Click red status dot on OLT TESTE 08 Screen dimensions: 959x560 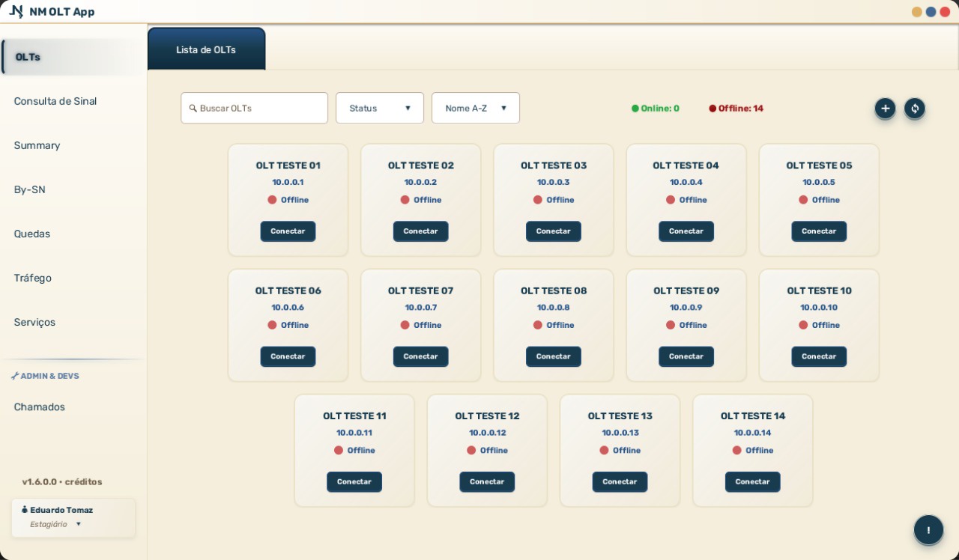(x=538, y=325)
